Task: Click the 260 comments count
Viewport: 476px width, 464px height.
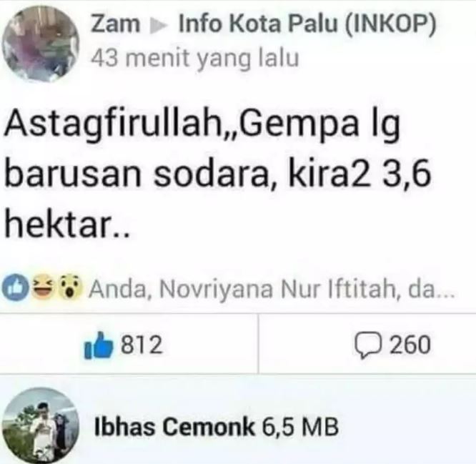Action: 410,345
